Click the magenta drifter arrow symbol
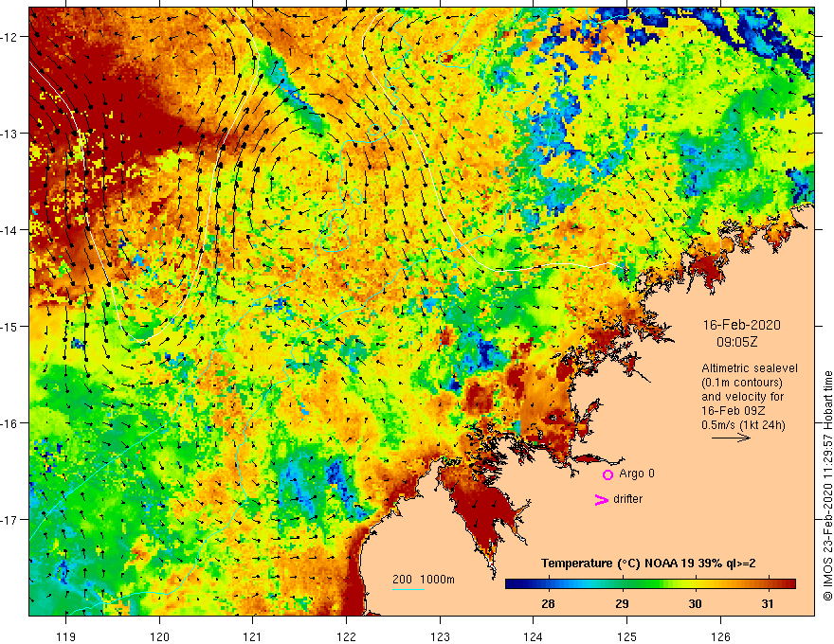 pyautogui.click(x=601, y=500)
